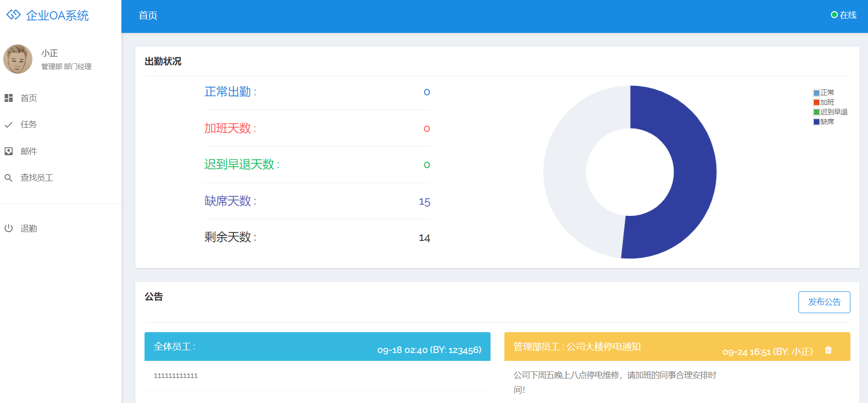This screenshot has width=868, height=403.
Task: Open the 小正 user avatar
Action: point(18,59)
